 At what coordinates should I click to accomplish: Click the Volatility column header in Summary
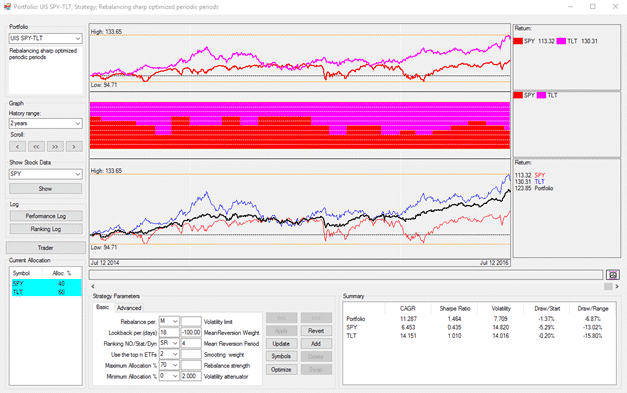(501, 309)
